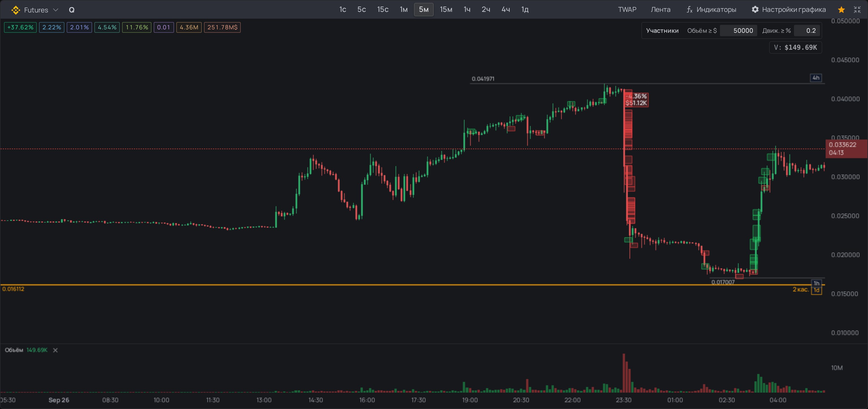Open the Лента trade feed
The image size is (868, 409).
[660, 9]
